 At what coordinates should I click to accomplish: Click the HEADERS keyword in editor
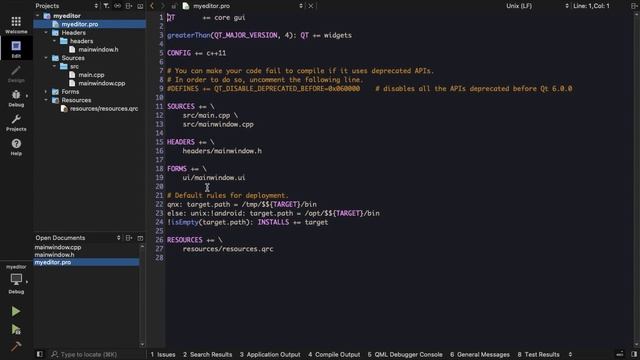[181, 142]
